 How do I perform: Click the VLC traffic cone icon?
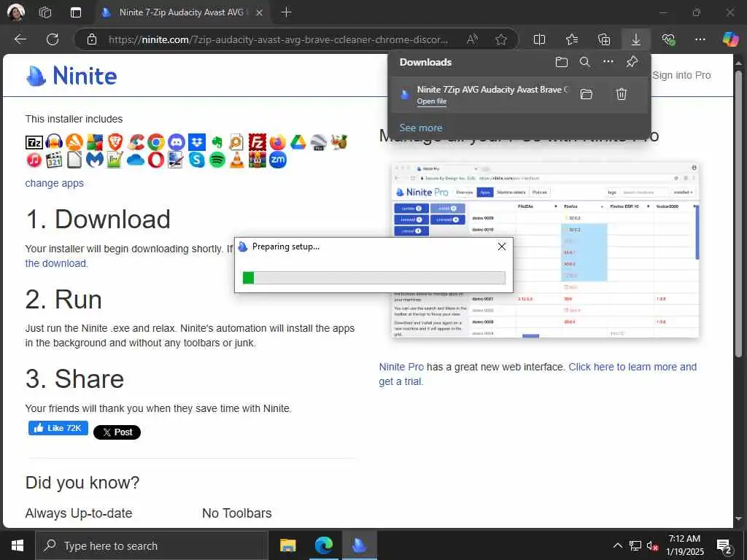[237, 160]
